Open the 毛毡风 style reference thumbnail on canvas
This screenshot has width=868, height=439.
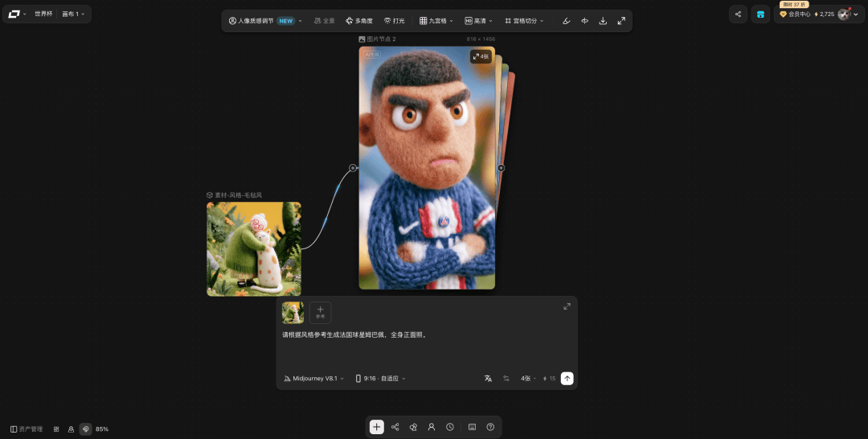pyautogui.click(x=254, y=248)
